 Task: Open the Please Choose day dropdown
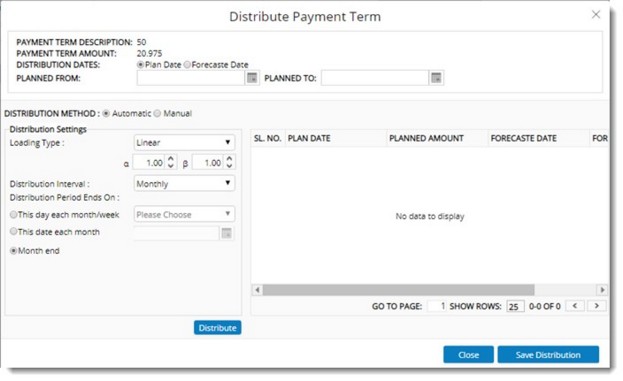[x=184, y=215]
